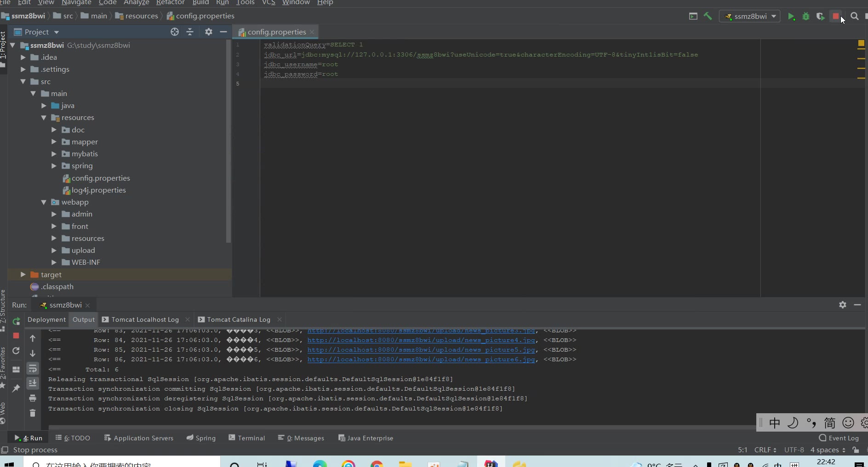Select log4j.properties in project tree

pos(98,190)
